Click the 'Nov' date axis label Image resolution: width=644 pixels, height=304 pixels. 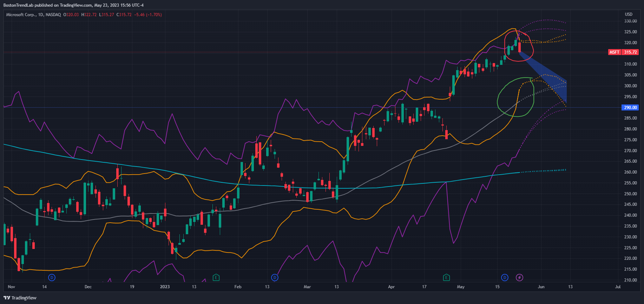click(x=11, y=287)
